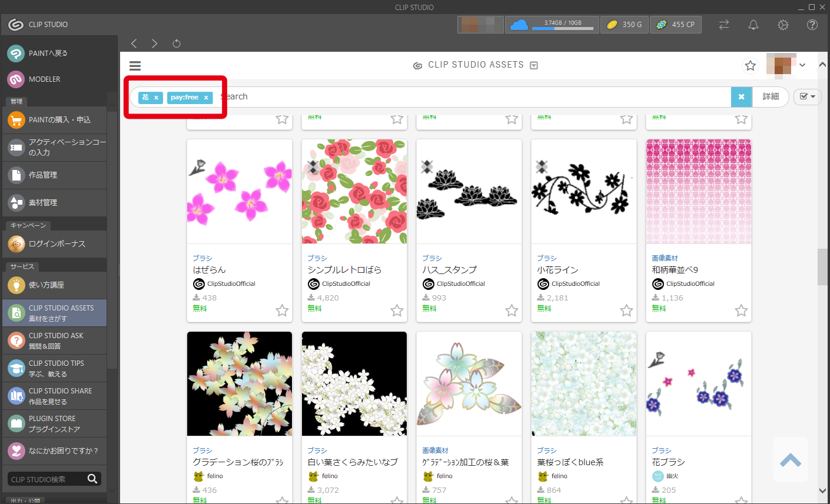Open the settings gear icon
Image resolution: width=830 pixels, height=504 pixels.
(x=782, y=25)
